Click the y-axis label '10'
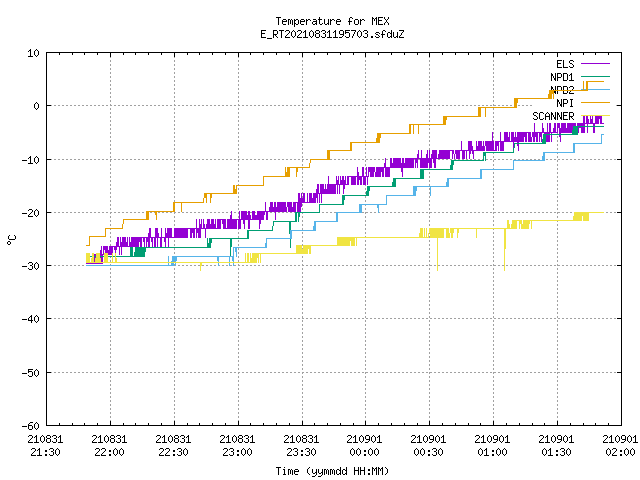Screen dimensions: 640x480 [33, 53]
